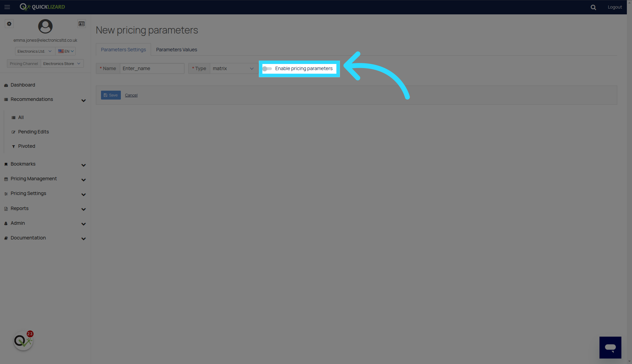
Task: Open the contact card icon beside the avatar
Action: click(x=81, y=24)
